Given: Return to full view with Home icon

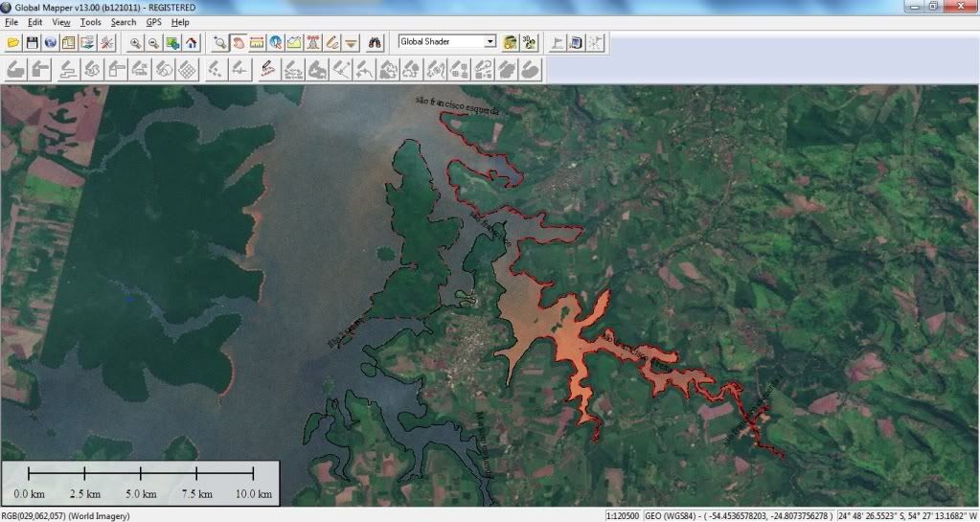Looking at the screenshot, I should click(x=192, y=42).
